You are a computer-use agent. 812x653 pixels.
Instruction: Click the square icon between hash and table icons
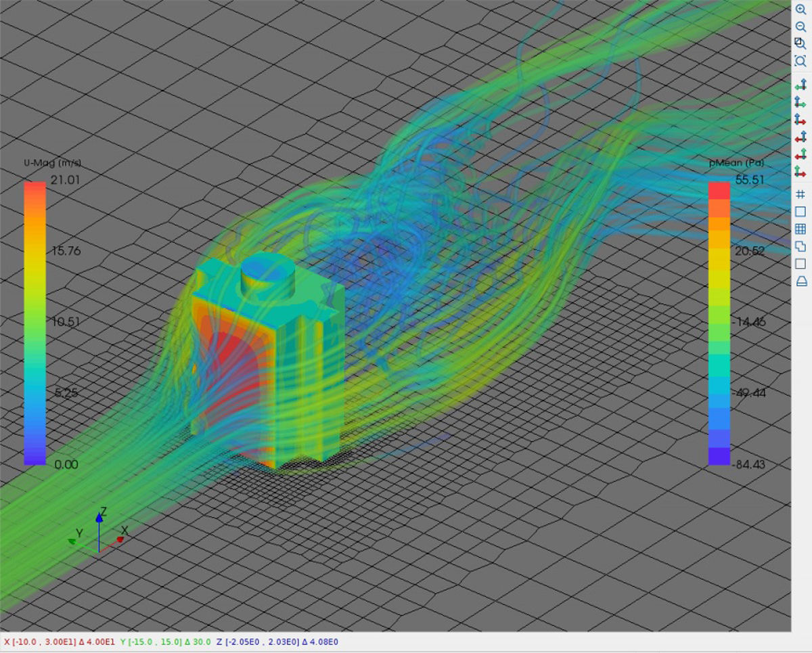pos(800,212)
